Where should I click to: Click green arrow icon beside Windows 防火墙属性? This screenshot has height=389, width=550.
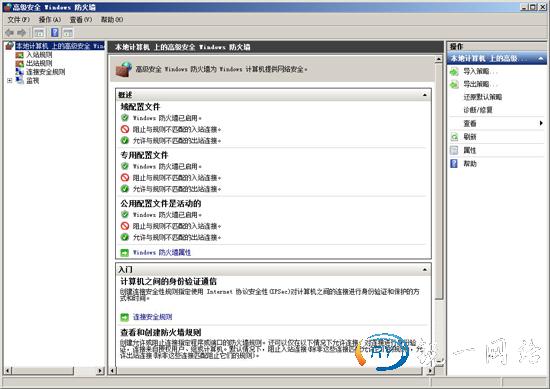coord(125,252)
